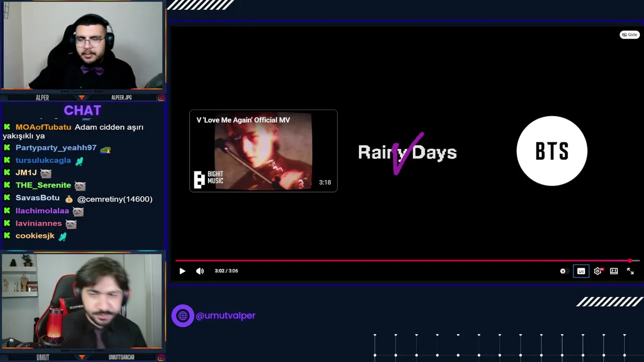Click the orange arrow under the Umut webcam
Screen dimensions: 644x362
point(82,357)
